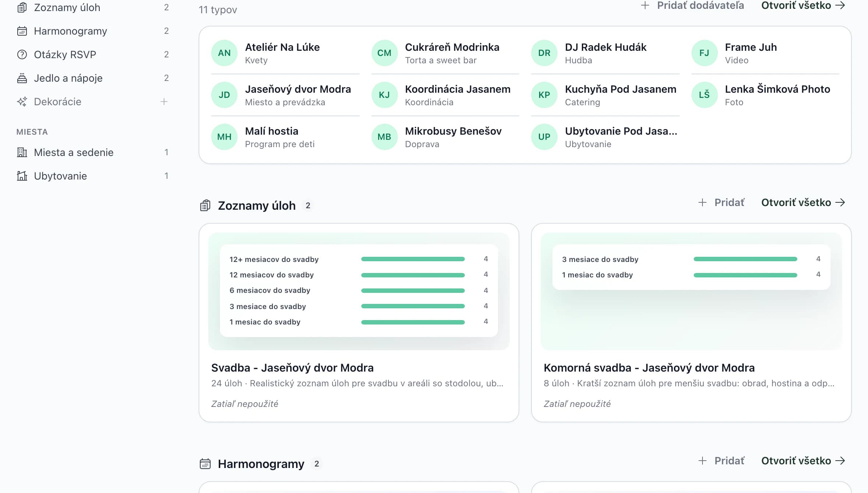Open all Zoznamy úloh via Otvoriť všetko
Image resolution: width=868 pixels, height=493 pixels.
(803, 202)
